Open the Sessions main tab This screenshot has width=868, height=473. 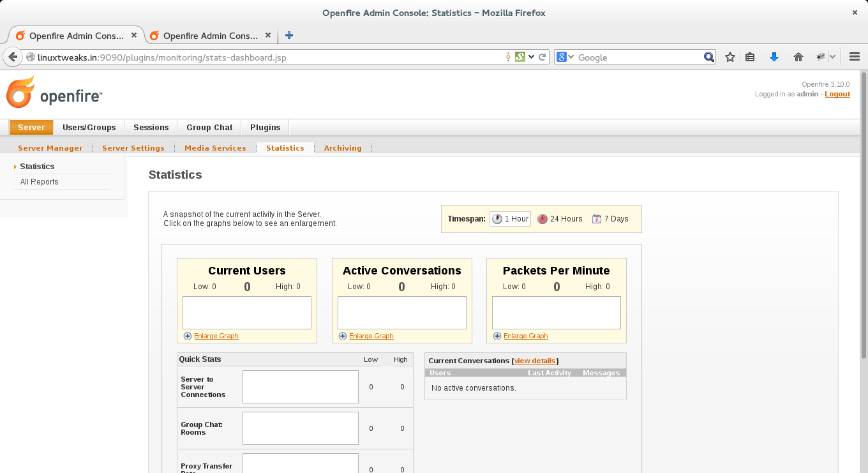pos(151,127)
